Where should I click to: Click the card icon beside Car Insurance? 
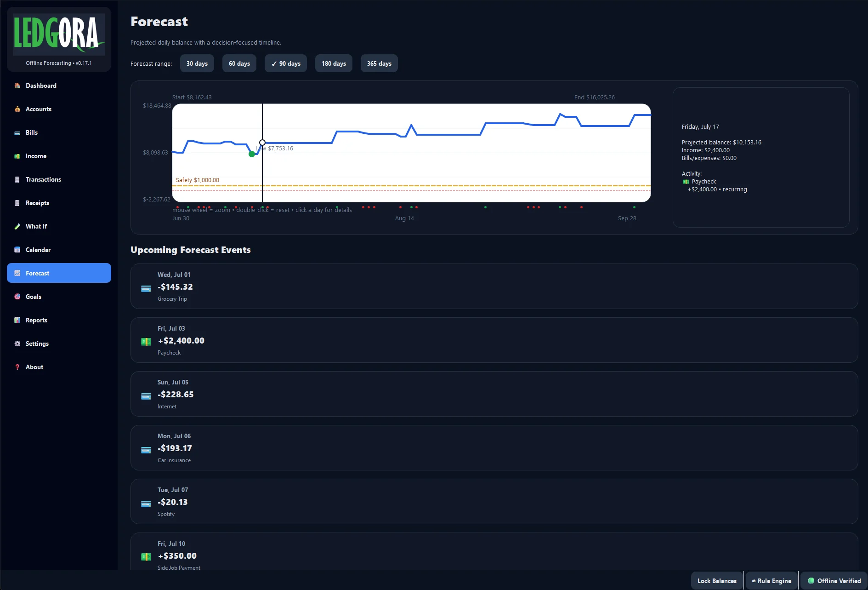point(146,450)
